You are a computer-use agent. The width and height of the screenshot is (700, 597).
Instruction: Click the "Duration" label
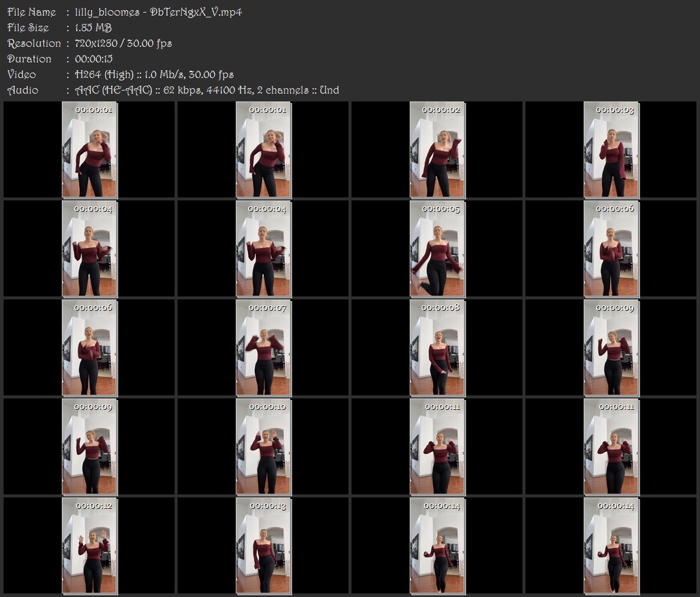[29, 59]
